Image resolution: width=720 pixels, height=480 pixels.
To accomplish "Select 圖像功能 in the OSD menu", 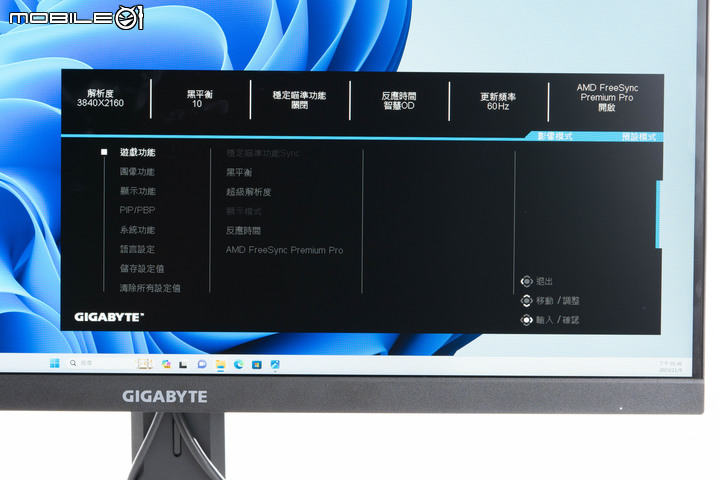I will coord(137,171).
